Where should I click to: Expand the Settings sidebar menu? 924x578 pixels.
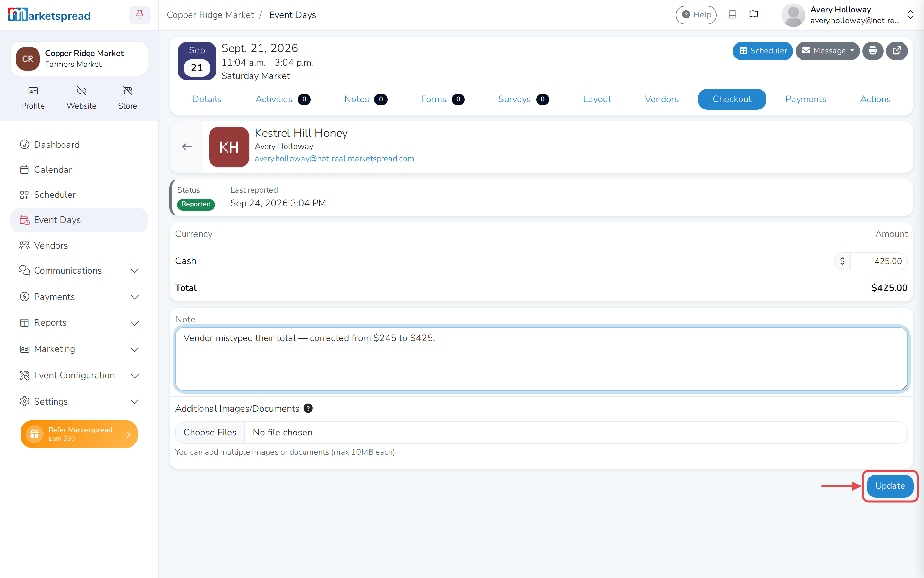(79, 401)
